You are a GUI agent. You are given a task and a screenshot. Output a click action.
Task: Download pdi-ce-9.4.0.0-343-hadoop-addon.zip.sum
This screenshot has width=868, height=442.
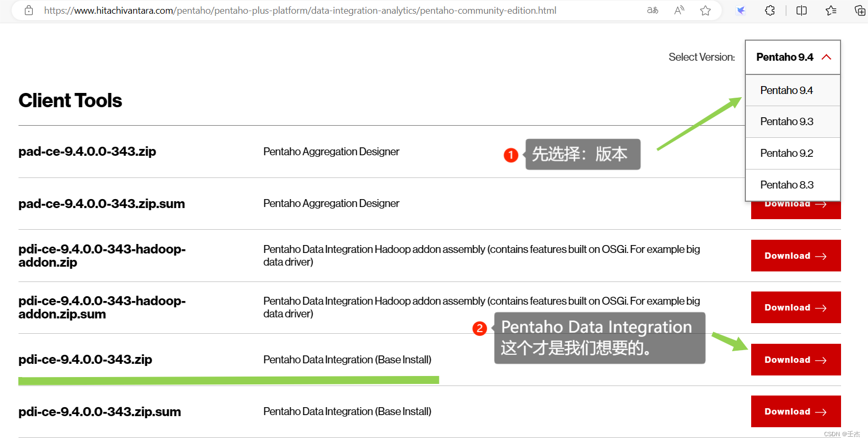(x=796, y=307)
